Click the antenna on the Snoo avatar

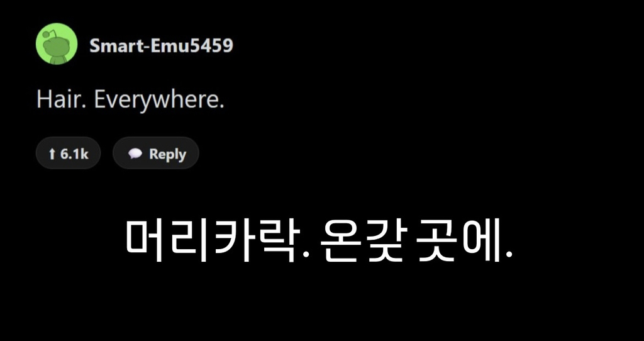coord(48,32)
